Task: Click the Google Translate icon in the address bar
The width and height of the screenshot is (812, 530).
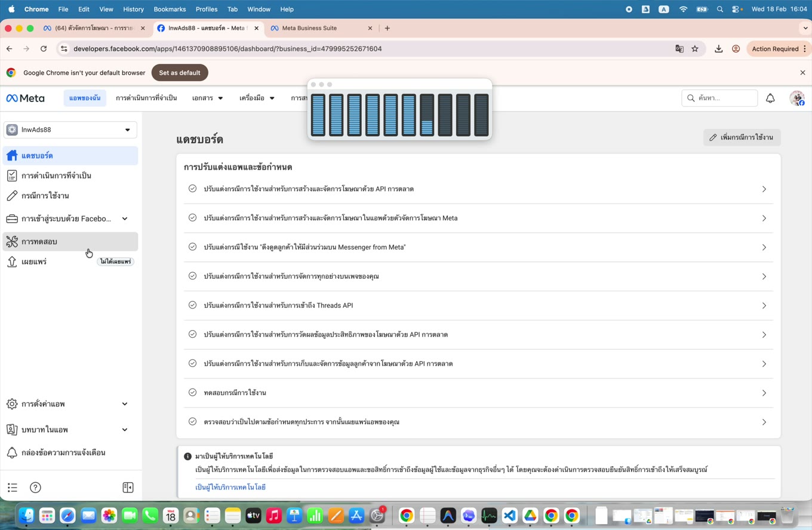Action: pyautogui.click(x=679, y=49)
